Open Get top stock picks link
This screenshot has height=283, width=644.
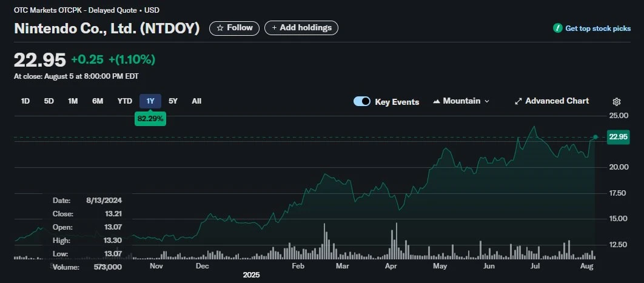click(x=597, y=28)
